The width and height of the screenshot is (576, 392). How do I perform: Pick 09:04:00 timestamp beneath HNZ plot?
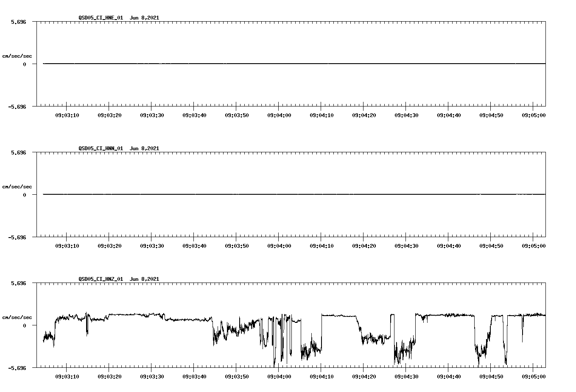coord(279,377)
